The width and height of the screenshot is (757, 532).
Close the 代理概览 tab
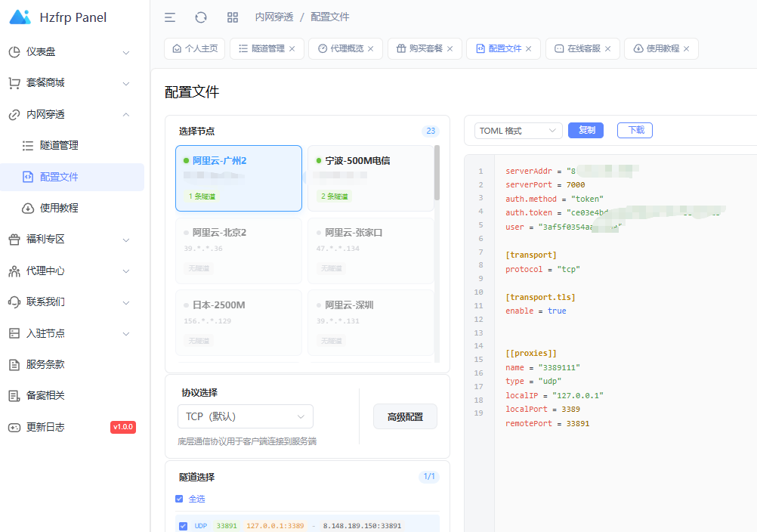click(371, 49)
